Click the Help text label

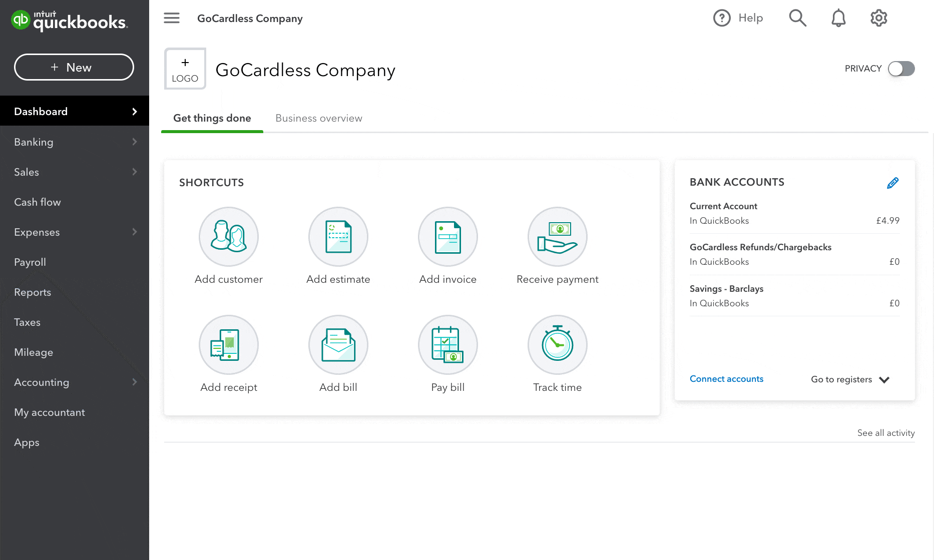coord(750,18)
